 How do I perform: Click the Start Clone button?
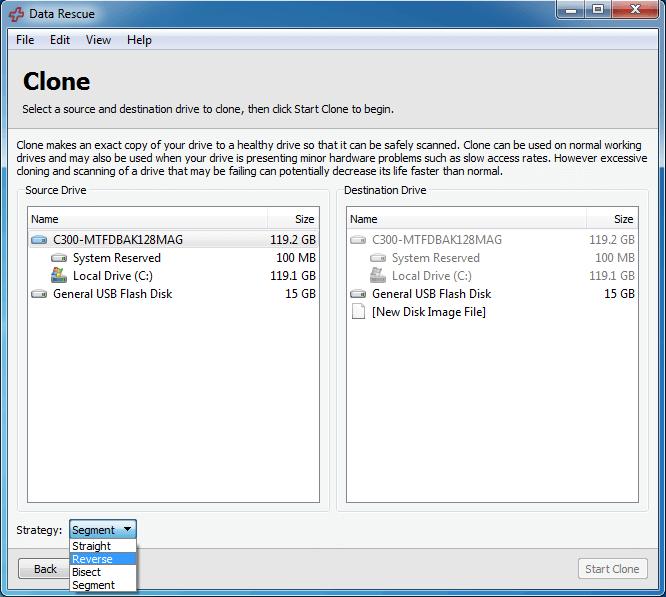[x=612, y=569]
